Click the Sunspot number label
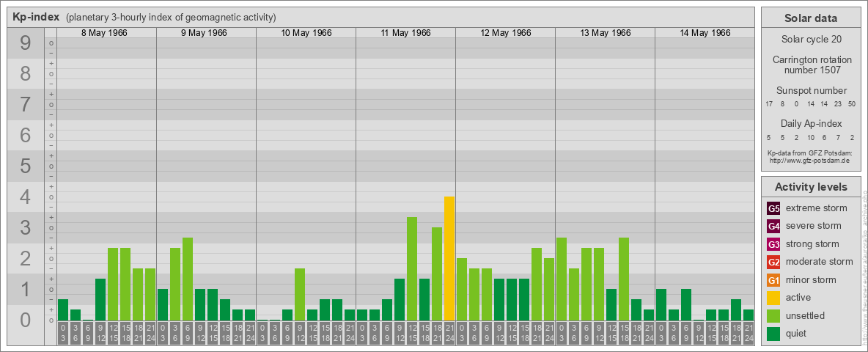The height and width of the screenshot is (352, 868). click(811, 91)
